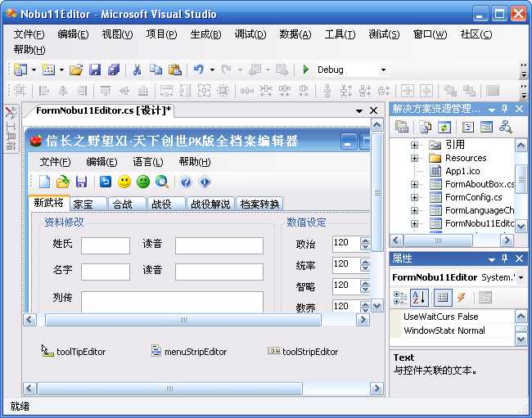The height and width of the screenshot is (418, 532).
Task: Open the Debug configuration dropdown
Action: (383, 70)
